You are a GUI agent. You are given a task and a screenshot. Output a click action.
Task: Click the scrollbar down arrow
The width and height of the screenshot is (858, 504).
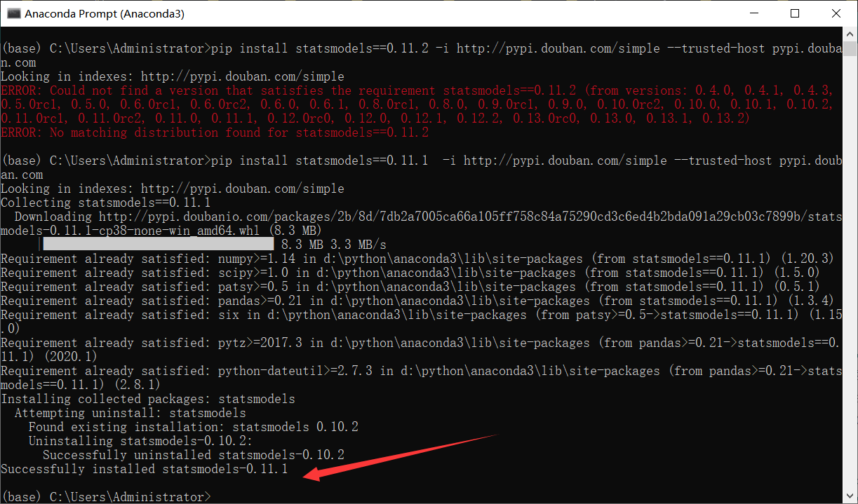click(850, 496)
